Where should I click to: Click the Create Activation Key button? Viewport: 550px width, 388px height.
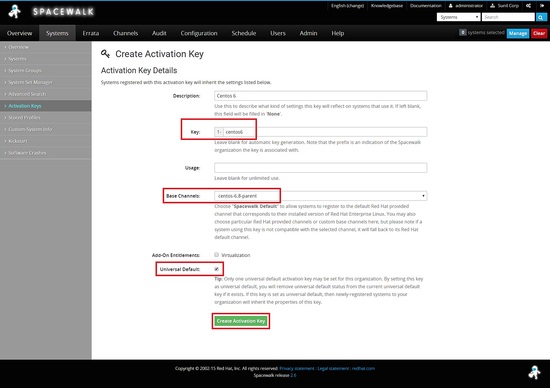click(241, 321)
